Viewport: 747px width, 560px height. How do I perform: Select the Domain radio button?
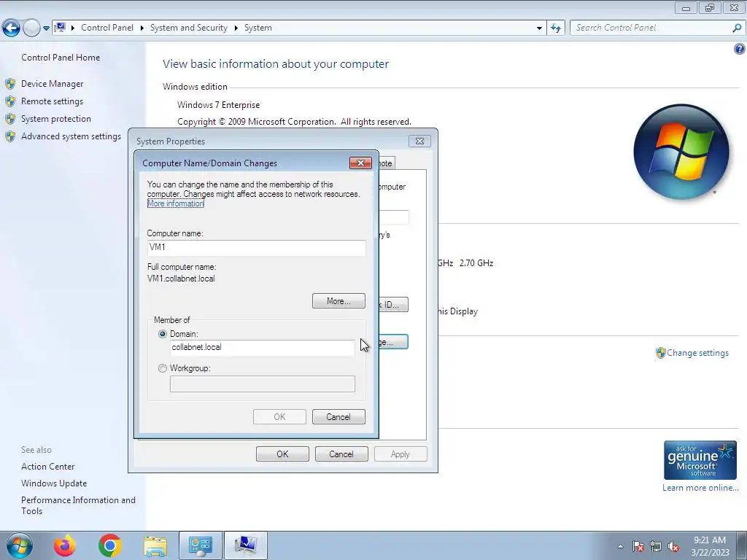pos(163,334)
